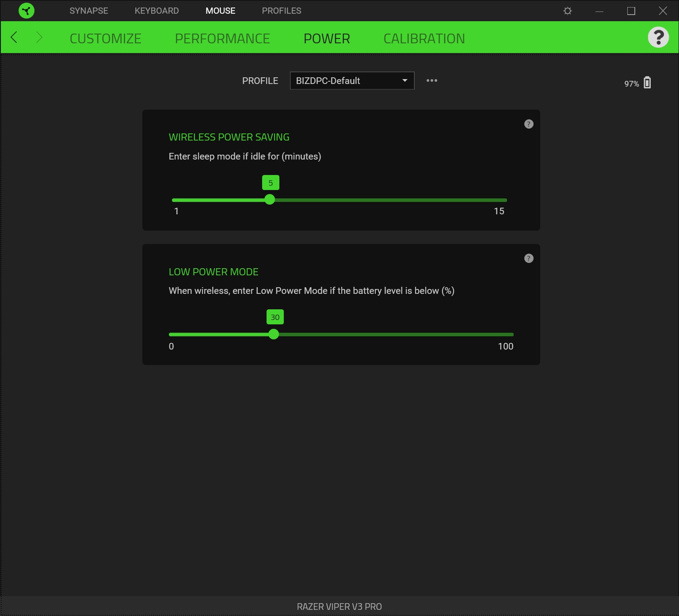Image resolution: width=679 pixels, height=616 pixels.
Task: Open the Performance subtab
Action: tap(222, 39)
